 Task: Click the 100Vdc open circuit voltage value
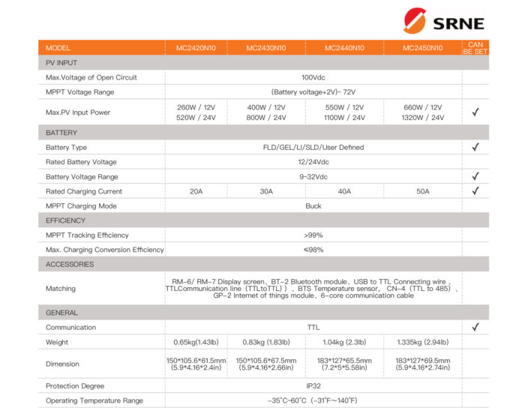(313, 77)
